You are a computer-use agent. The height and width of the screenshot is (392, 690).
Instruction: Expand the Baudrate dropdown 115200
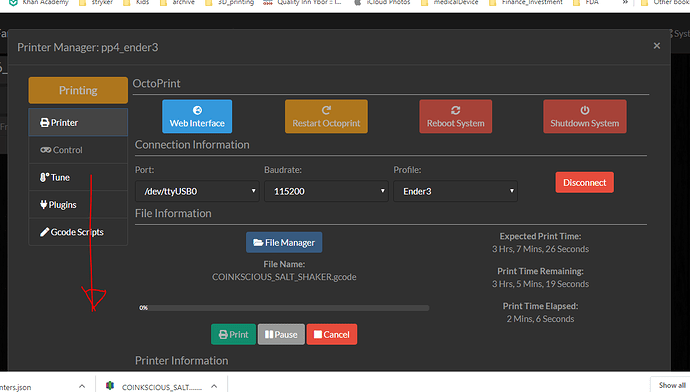click(x=326, y=191)
